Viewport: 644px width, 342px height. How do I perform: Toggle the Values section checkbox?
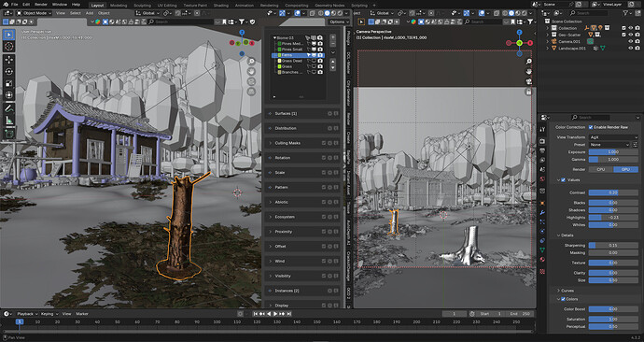point(563,180)
